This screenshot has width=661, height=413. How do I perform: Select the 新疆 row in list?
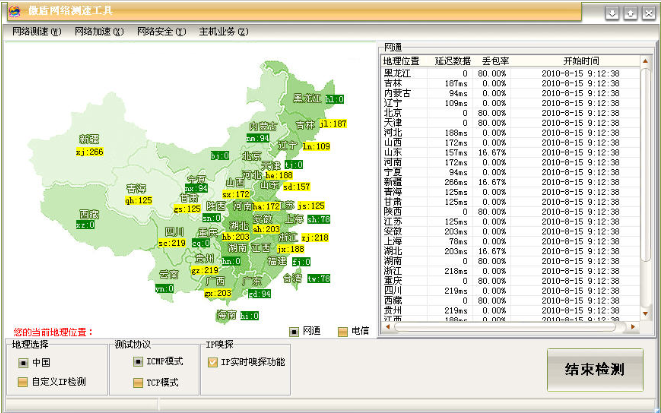click(x=511, y=182)
